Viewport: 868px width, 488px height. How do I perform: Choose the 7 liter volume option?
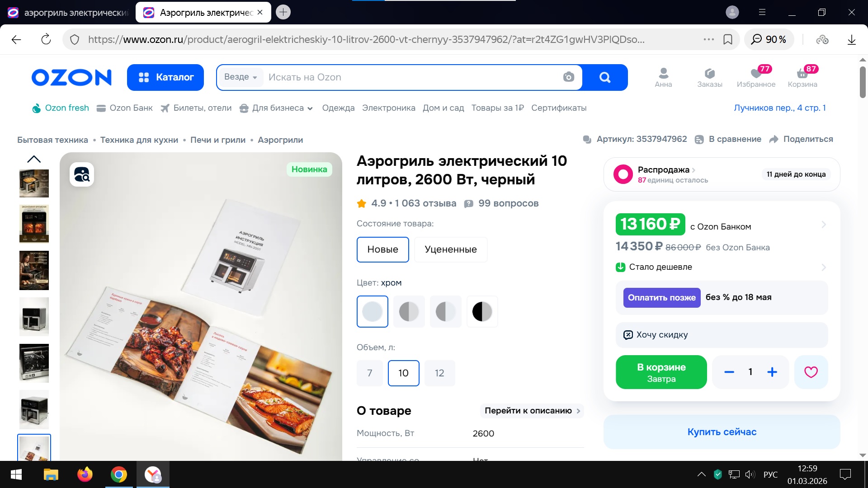pyautogui.click(x=369, y=373)
